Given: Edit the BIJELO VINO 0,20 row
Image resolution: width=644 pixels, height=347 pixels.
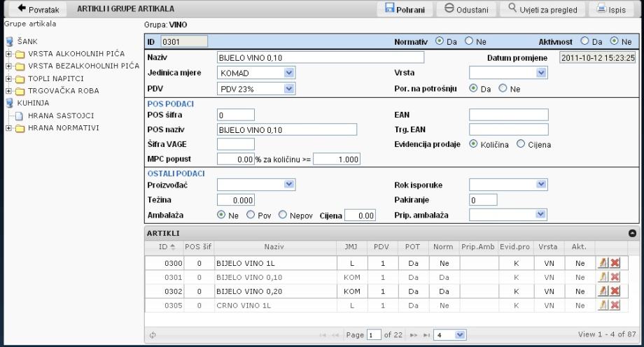Looking at the screenshot, I should [x=602, y=291].
